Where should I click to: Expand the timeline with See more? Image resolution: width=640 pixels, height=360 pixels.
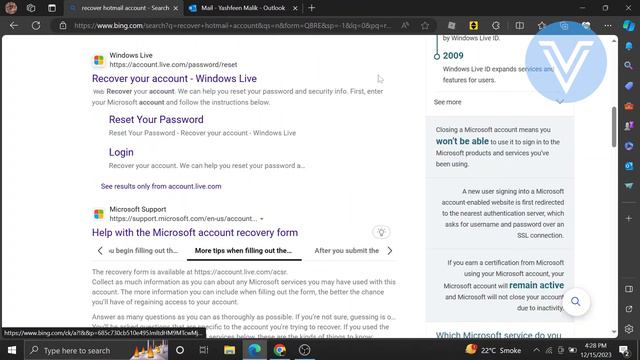click(447, 102)
